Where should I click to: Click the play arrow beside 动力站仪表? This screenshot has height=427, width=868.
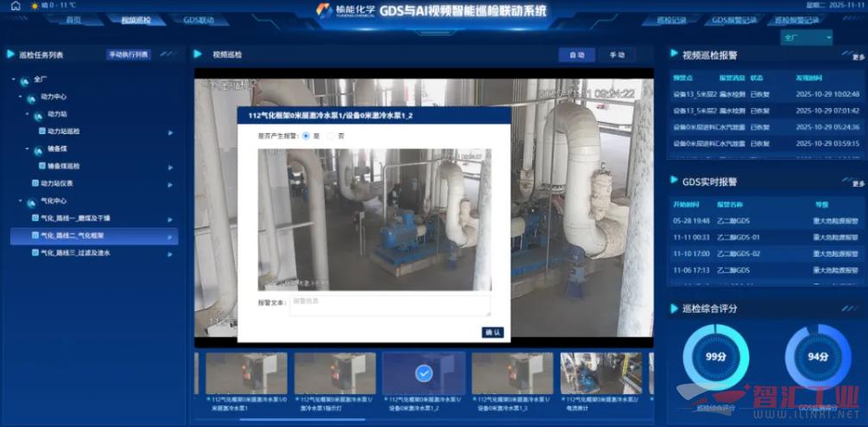[170, 183]
